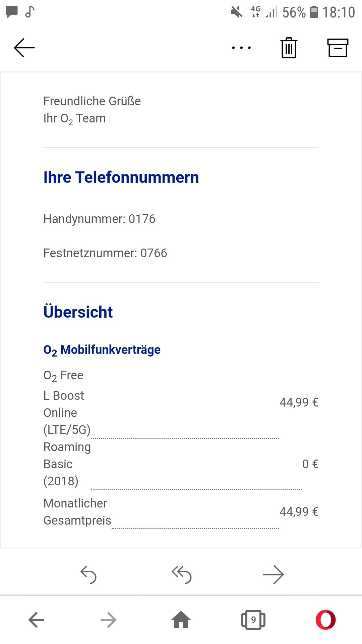Tap the O2 Mobilfunkverträge subheading
This screenshot has height=644, width=362.
pos(102,350)
